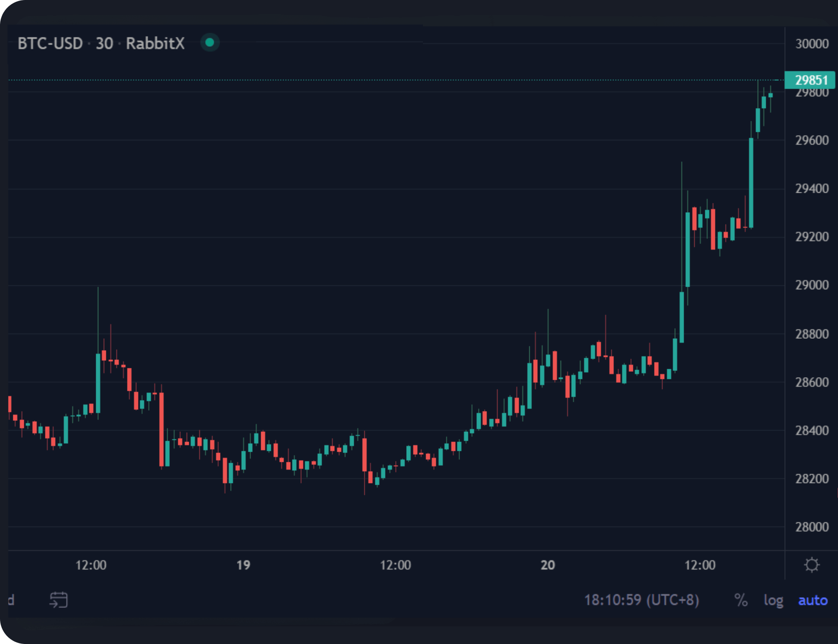Click the RabbitX exchange label in the title

coord(155,43)
